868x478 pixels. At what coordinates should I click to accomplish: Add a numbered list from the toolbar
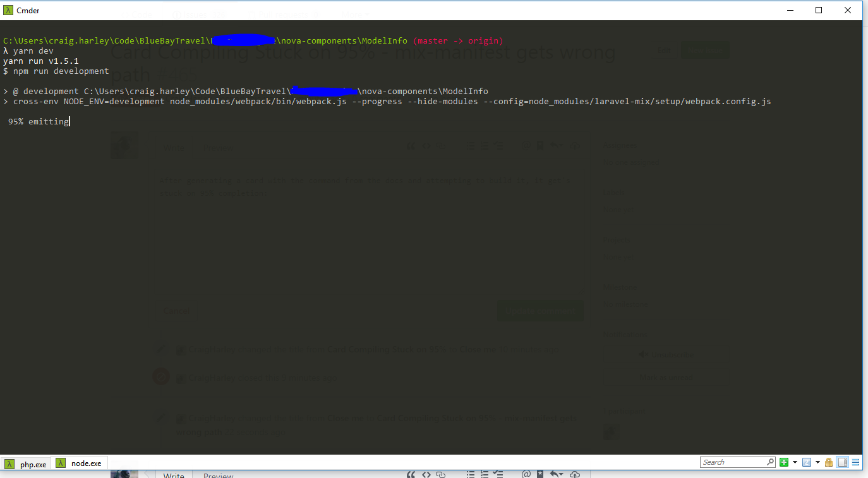(x=484, y=474)
